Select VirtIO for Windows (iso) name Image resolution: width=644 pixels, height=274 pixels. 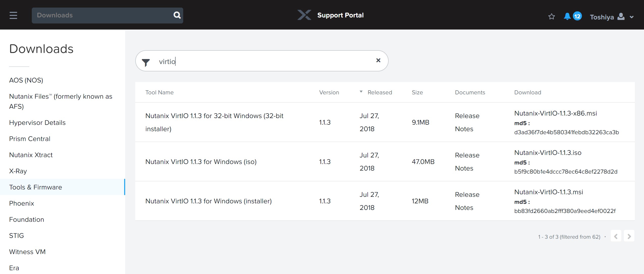[201, 162]
